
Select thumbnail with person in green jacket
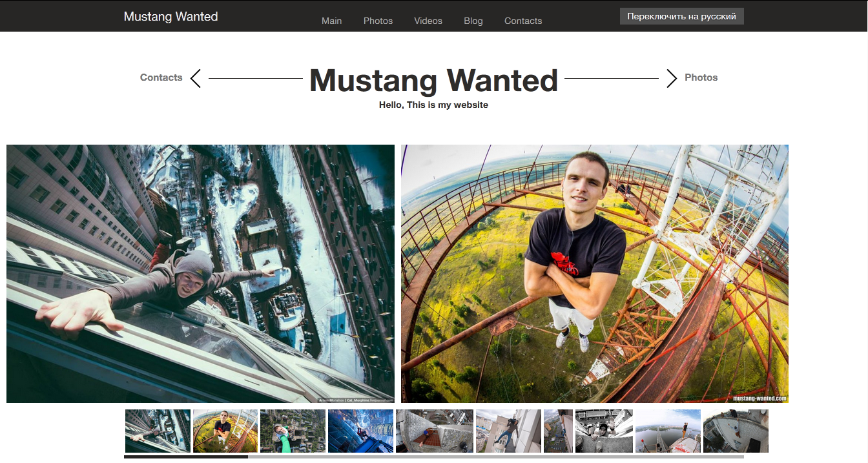click(293, 431)
